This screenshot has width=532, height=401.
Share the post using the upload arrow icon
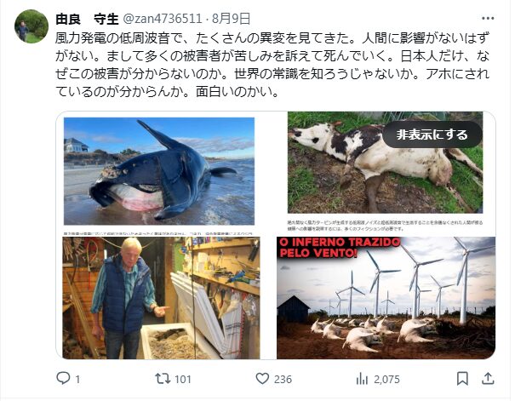pyautogui.click(x=488, y=378)
